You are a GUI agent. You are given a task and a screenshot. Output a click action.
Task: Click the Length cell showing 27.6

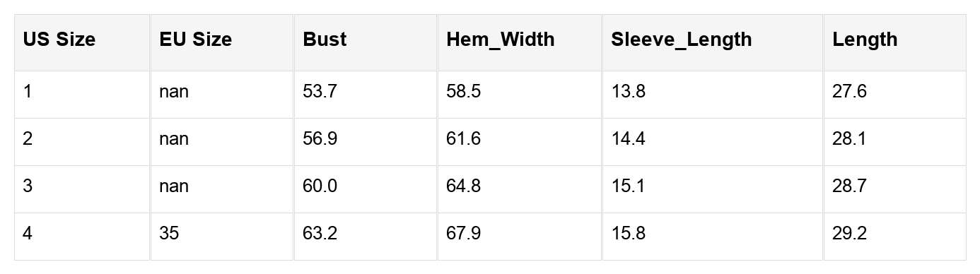894,95
